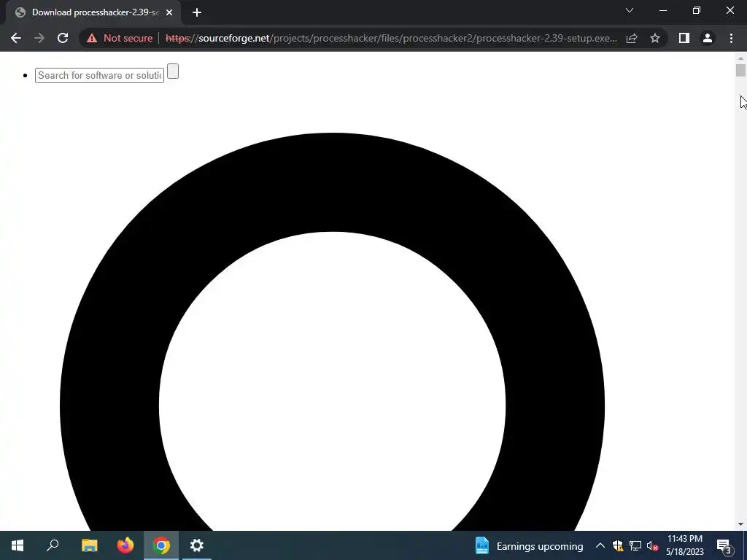Open the notification center
Viewport: 747px width, 560px height.
724,545
